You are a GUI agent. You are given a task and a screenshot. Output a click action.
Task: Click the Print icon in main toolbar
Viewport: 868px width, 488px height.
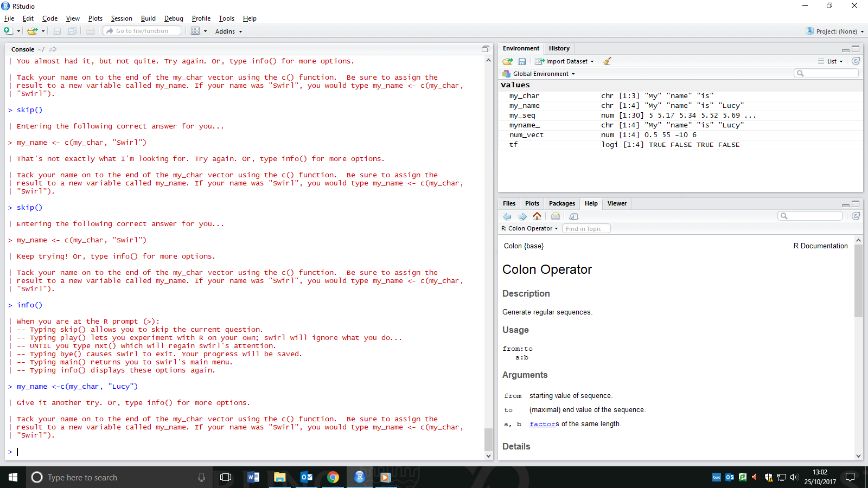tap(91, 31)
